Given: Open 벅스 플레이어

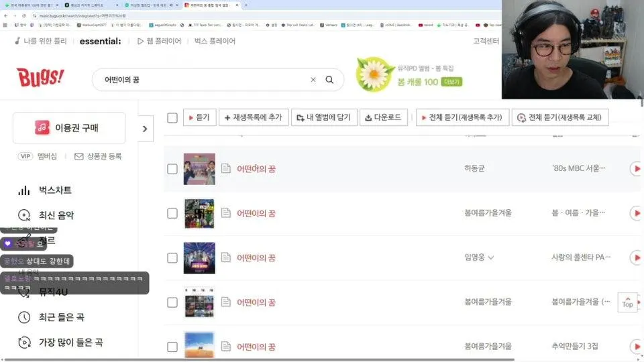Looking at the screenshot, I should 215,41.
